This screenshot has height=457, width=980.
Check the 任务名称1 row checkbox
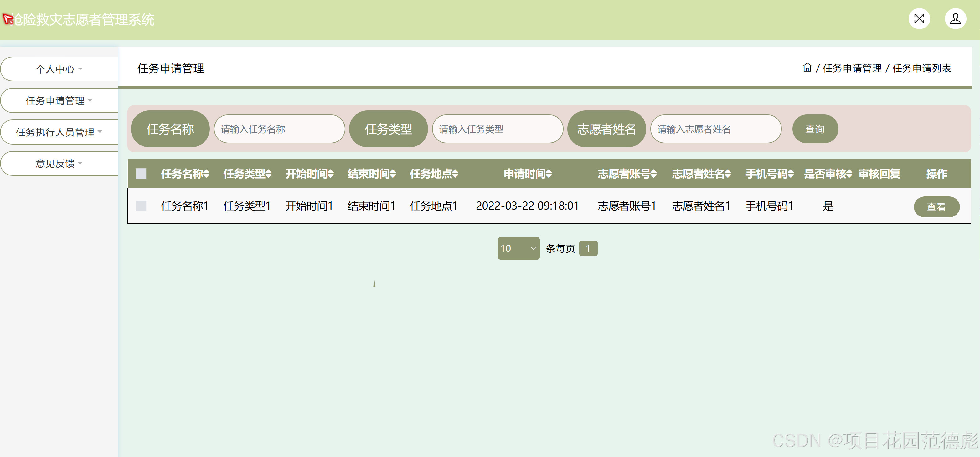[141, 206]
